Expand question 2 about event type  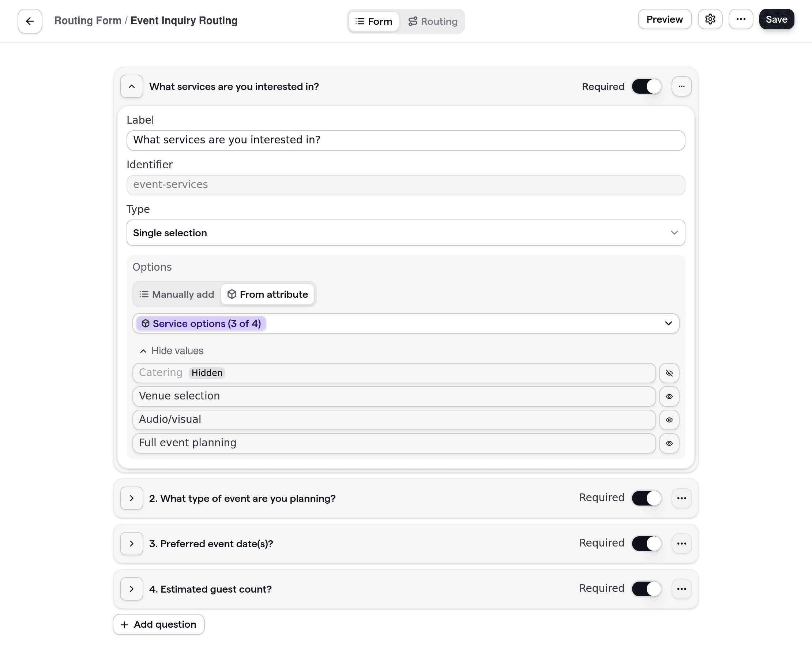pos(131,498)
